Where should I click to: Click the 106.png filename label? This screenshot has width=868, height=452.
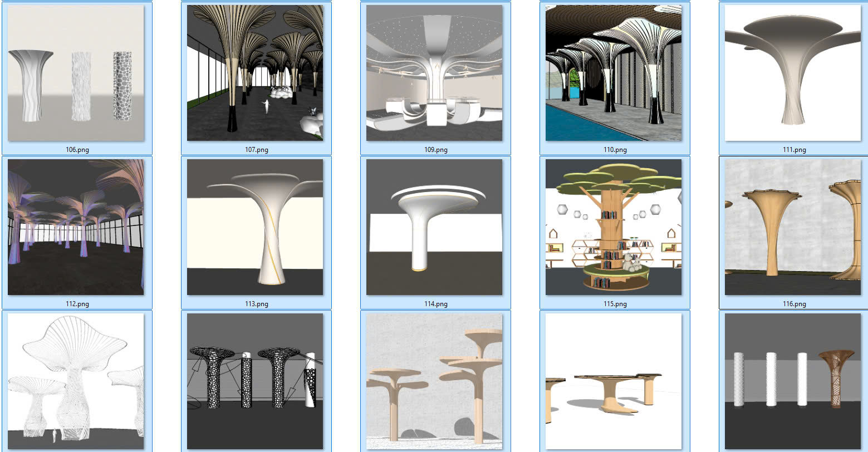(x=76, y=150)
